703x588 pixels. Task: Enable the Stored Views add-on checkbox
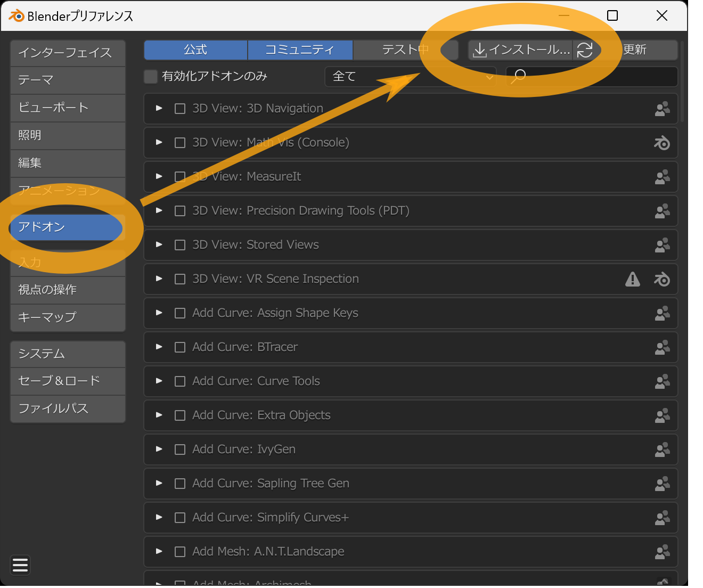tap(180, 245)
